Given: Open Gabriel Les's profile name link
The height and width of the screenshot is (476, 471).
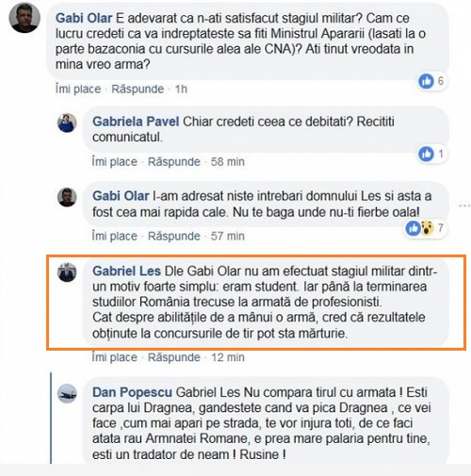Looking at the screenshot, I should (126, 271).
